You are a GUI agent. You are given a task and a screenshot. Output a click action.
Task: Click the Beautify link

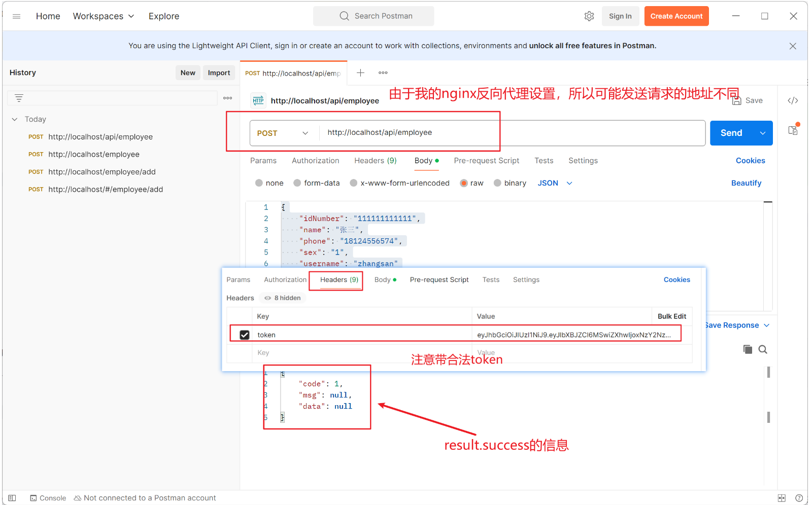point(746,183)
